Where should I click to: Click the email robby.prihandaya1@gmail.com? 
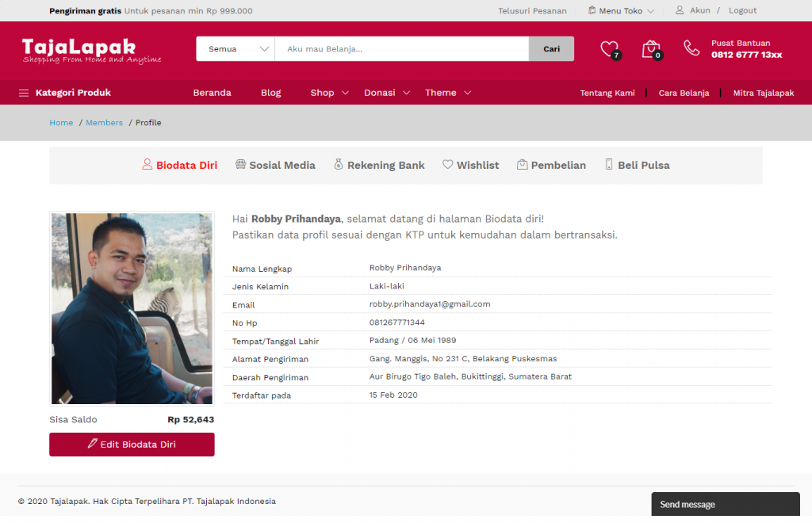point(430,304)
